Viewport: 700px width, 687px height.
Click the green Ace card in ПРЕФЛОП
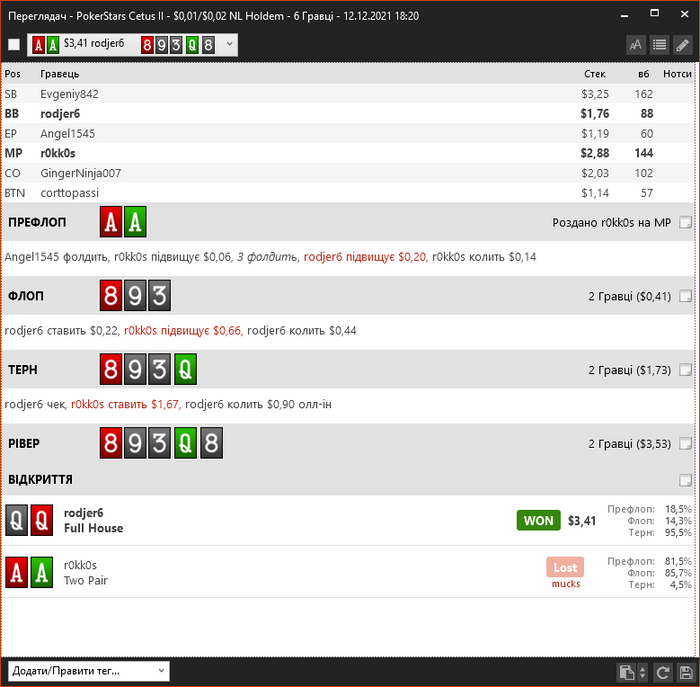(x=135, y=222)
